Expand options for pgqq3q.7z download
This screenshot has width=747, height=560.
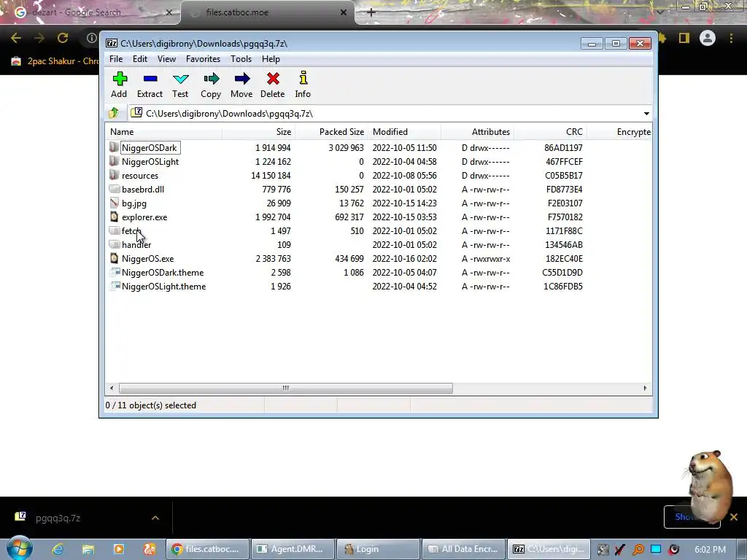click(155, 518)
